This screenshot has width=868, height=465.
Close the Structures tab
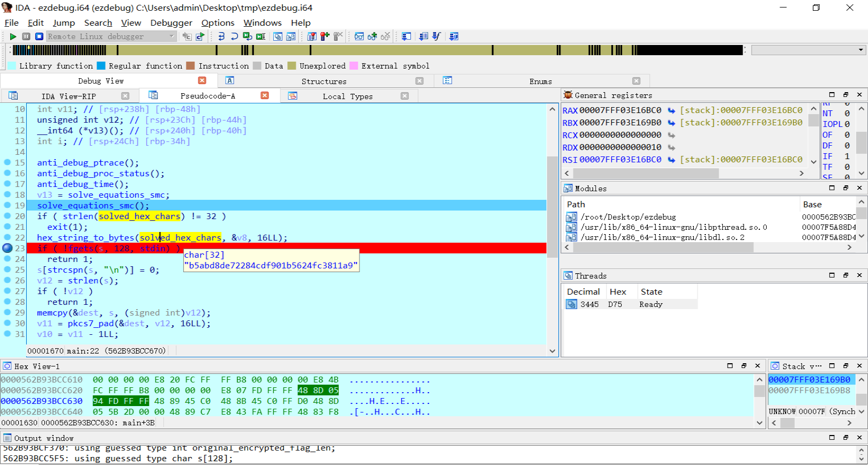pos(420,81)
